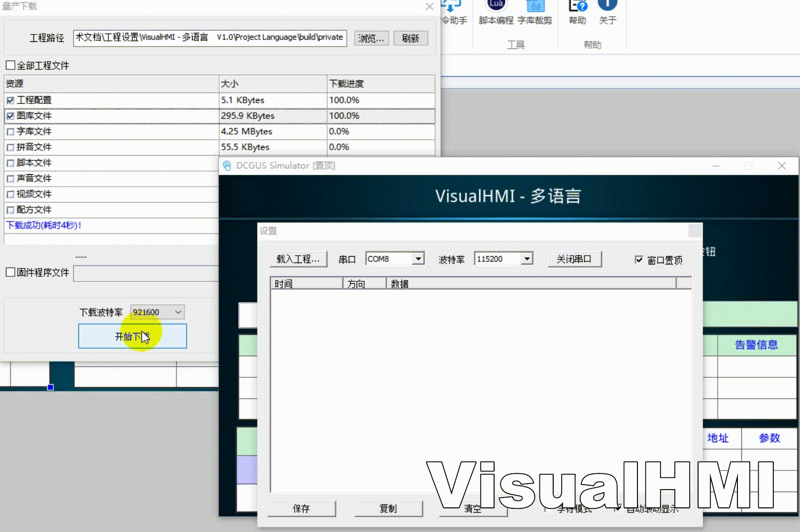800x532 pixels.
Task: Check the 配方文件 resource
Action: [10, 210]
